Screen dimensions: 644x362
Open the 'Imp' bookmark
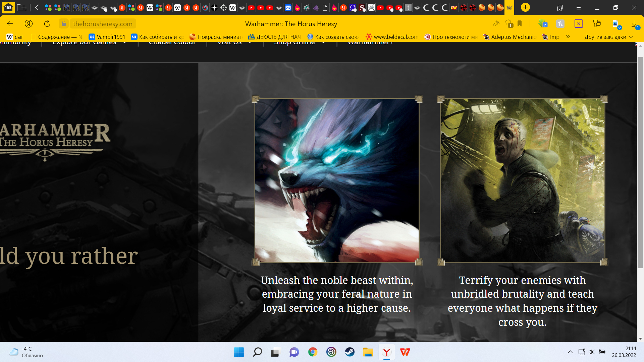tap(551, 37)
